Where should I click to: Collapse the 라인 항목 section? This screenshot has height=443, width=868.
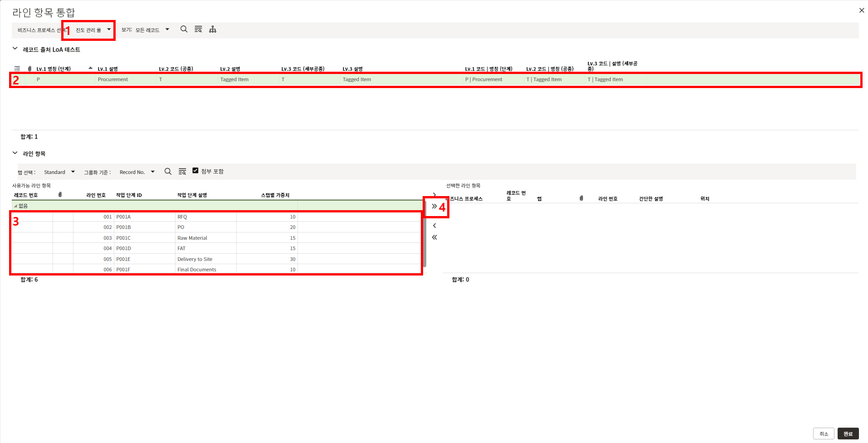[x=15, y=153]
